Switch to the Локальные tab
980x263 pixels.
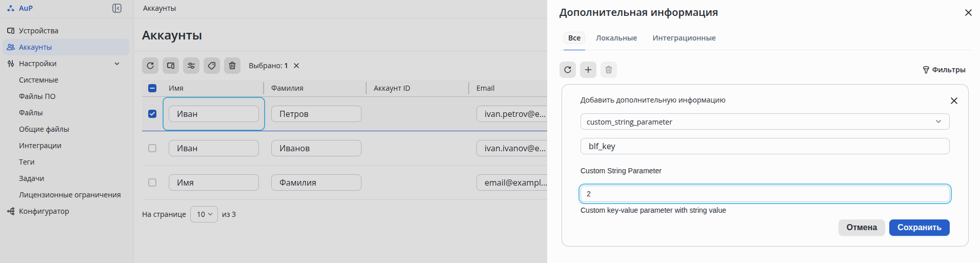[x=616, y=38]
